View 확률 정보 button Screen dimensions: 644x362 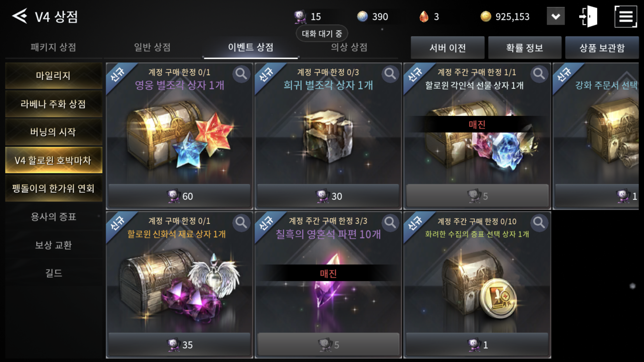(x=525, y=48)
